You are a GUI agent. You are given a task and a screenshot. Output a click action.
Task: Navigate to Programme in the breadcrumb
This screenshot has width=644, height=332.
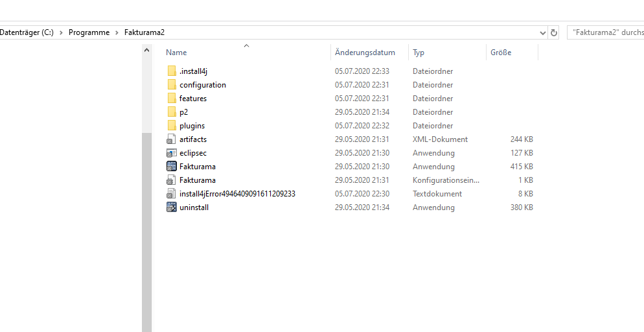[89, 32]
